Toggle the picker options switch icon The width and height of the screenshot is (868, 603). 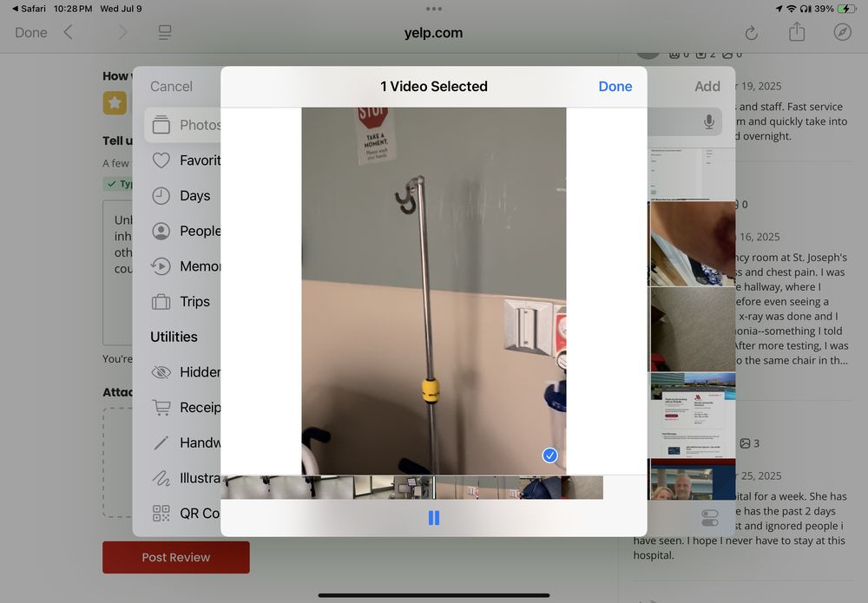pyautogui.click(x=709, y=518)
